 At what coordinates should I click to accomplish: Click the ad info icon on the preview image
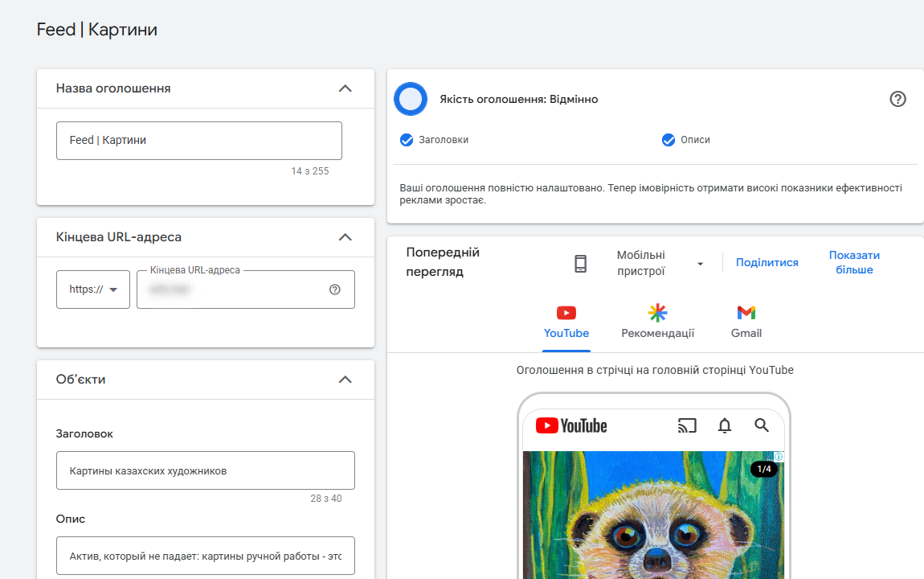click(779, 456)
